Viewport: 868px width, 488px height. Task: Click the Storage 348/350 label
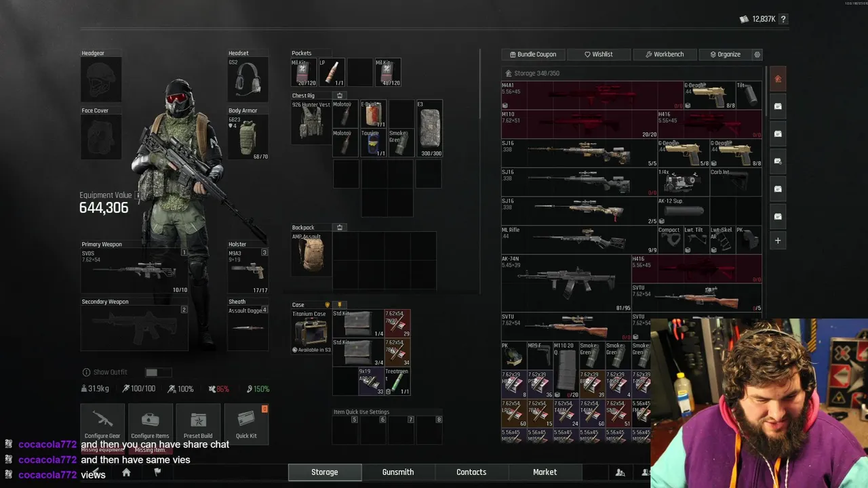coord(536,73)
